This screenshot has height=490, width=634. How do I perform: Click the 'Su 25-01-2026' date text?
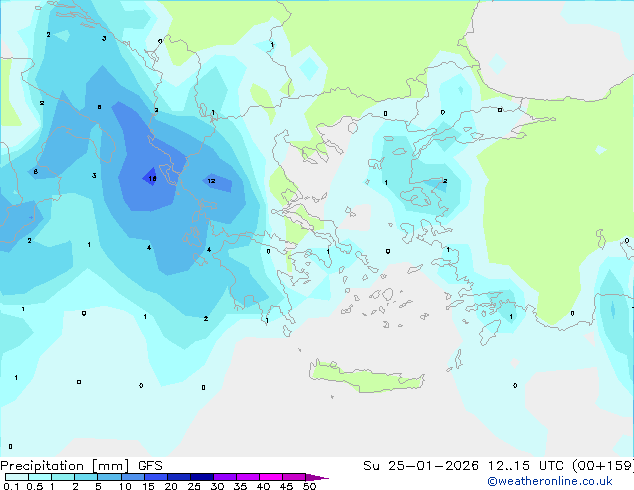(421, 466)
